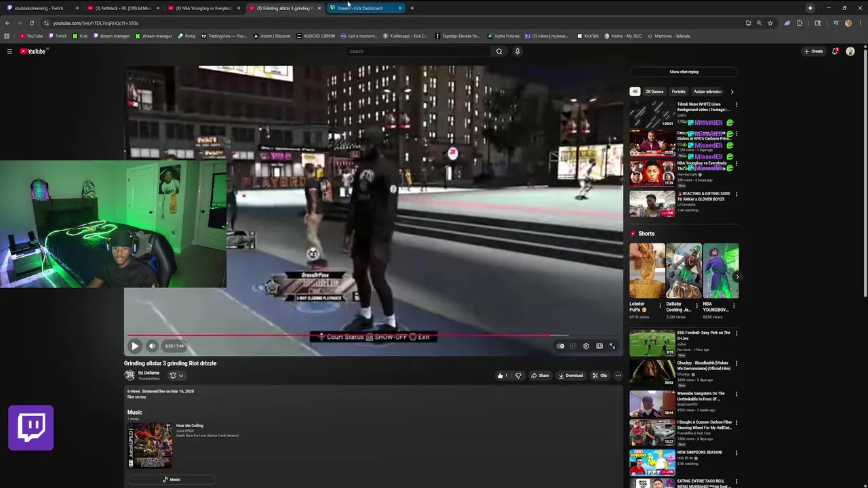868x488 pixels.
Task: Run search with the magnifier button
Action: (x=499, y=52)
